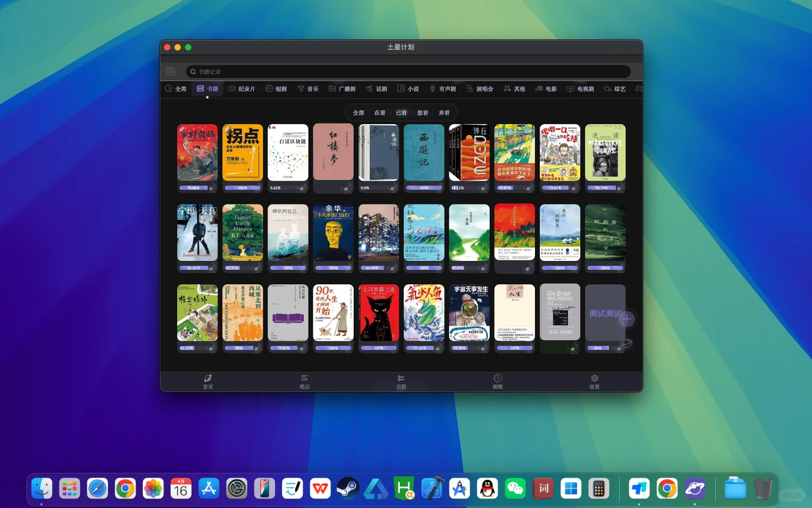Open 日程 schedule in the bottom navigation

(x=401, y=382)
